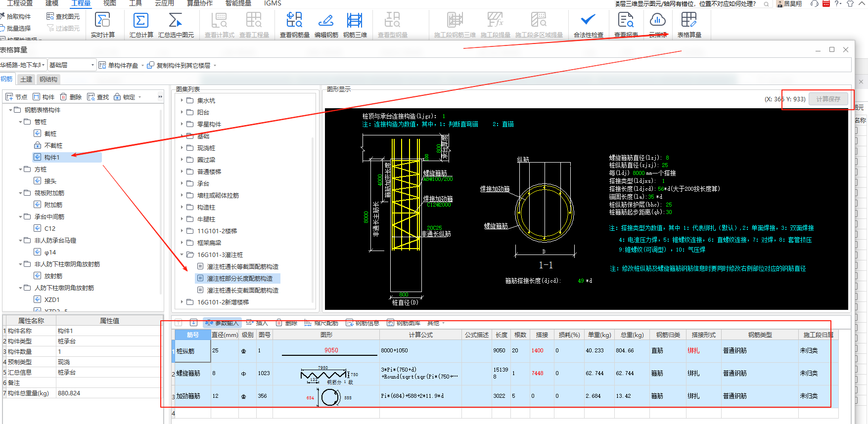This screenshot has width=868, height=424.
Task: Click 批量选择 batch select tool
Action: [x=16, y=28]
